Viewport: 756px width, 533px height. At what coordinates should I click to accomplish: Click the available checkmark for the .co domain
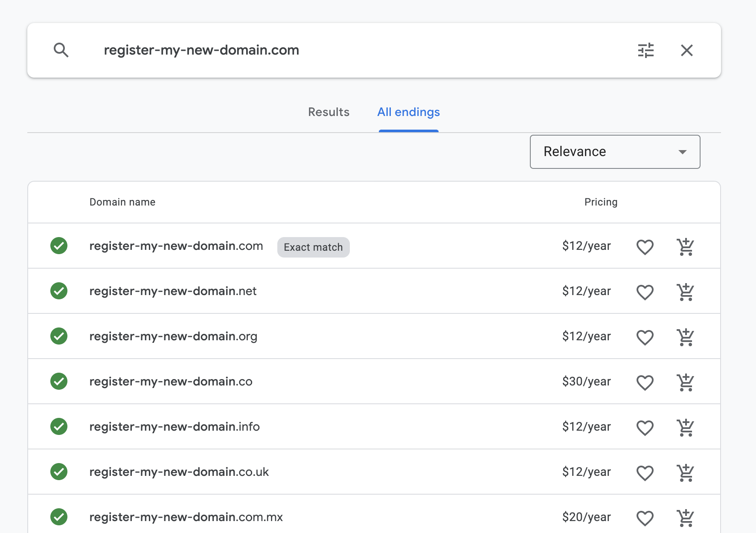59,381
